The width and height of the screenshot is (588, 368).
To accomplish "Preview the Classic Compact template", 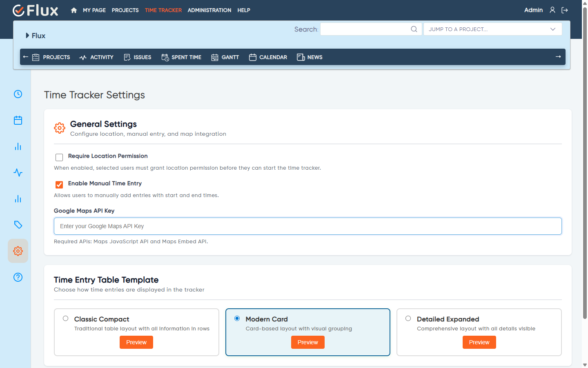I will pyautogui.click(x=136, y=342).
